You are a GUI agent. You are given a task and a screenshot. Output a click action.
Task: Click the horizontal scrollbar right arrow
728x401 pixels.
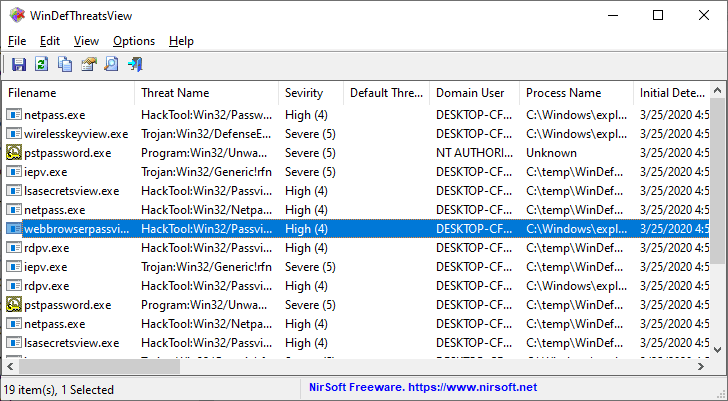pyautogui.click(x=702, y=366)
